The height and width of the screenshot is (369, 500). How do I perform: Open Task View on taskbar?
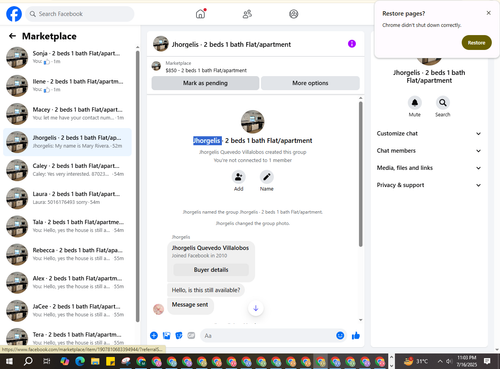(47, 361)
